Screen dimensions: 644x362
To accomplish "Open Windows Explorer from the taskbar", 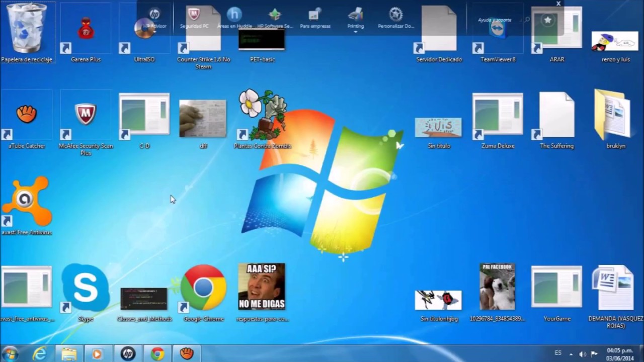I will [69, 354].
